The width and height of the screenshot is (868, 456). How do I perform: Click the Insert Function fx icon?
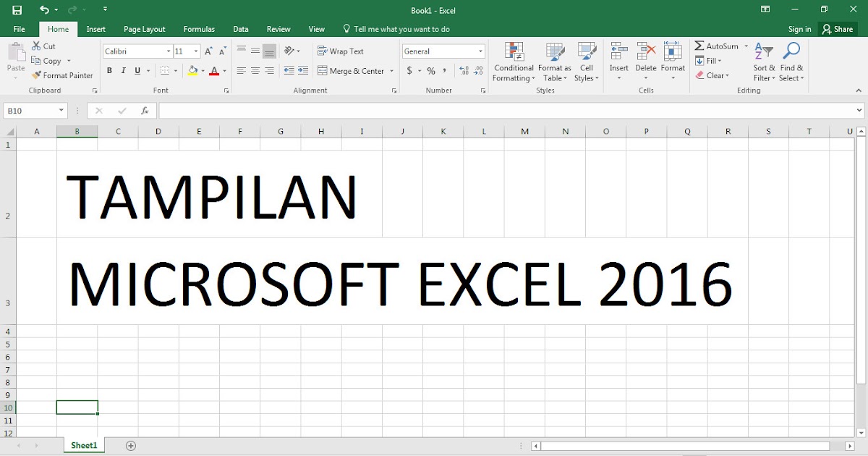click(x=145, y=111)
